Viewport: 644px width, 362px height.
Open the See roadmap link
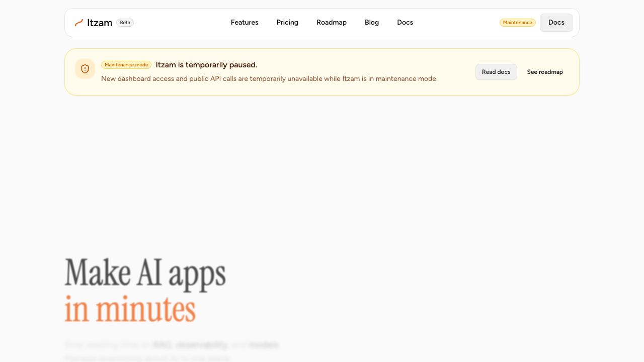point(545,72)
